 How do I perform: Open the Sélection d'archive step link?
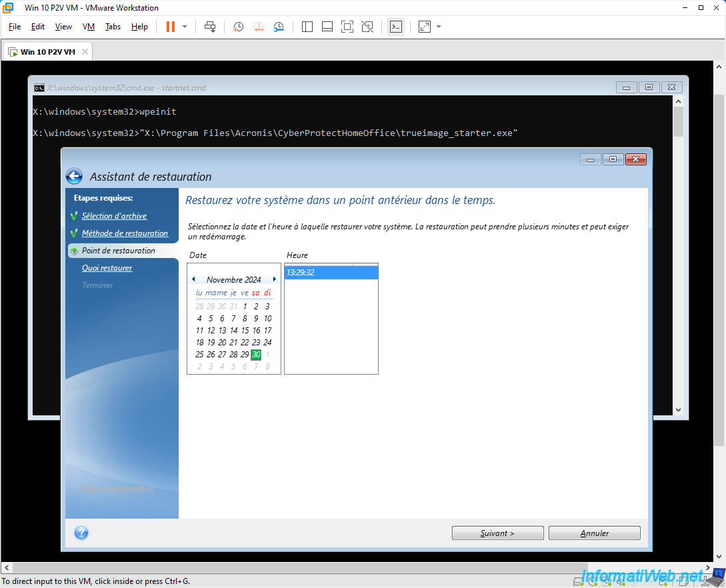(115, 216)
